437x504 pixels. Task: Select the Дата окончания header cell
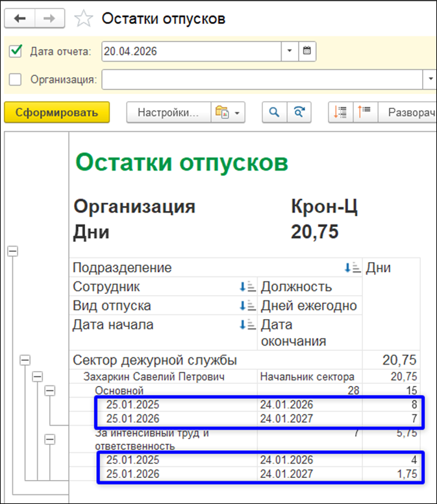coord(310,333)
